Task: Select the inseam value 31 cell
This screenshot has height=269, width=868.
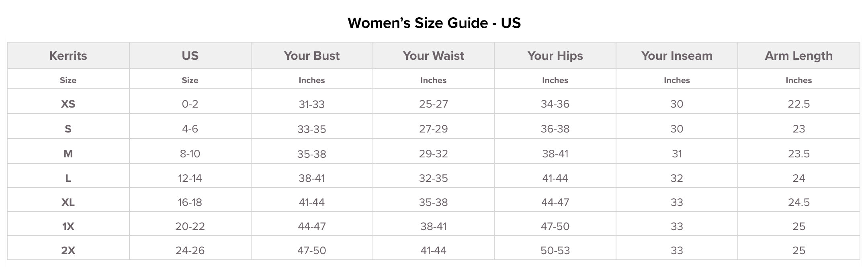Action: 677,154
